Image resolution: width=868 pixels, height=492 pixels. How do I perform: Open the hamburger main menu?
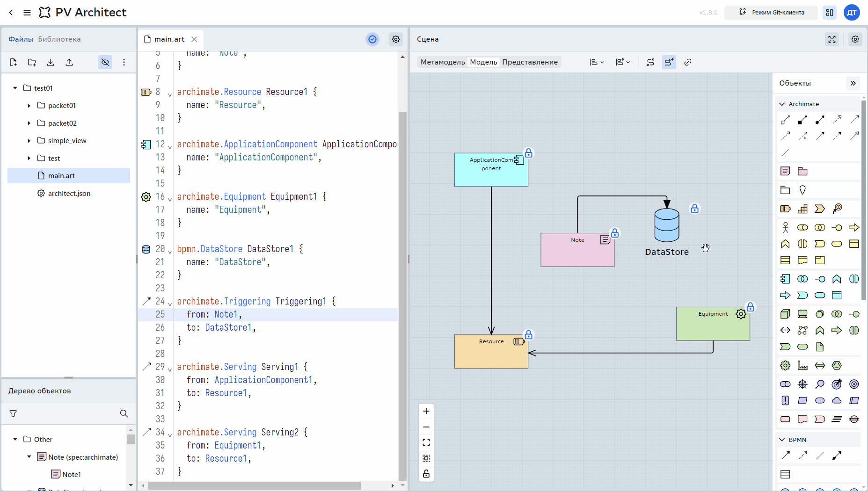[27, 13]
